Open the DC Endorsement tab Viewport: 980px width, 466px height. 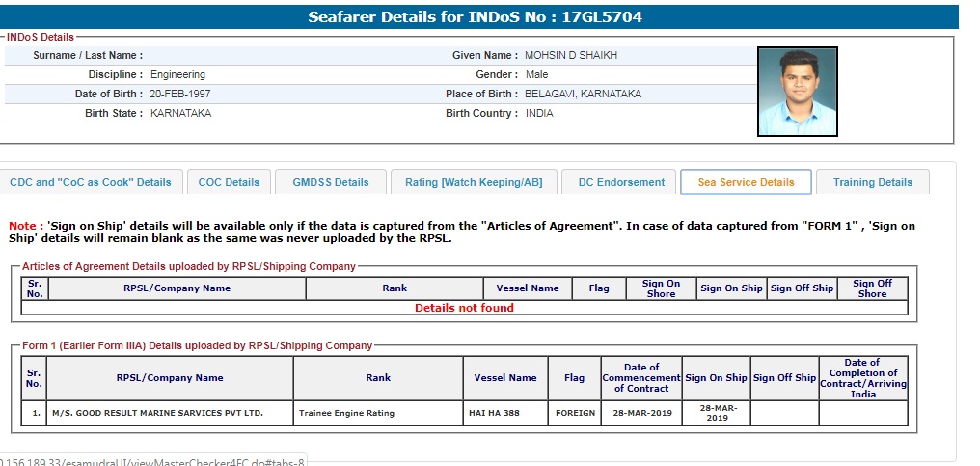621,182
